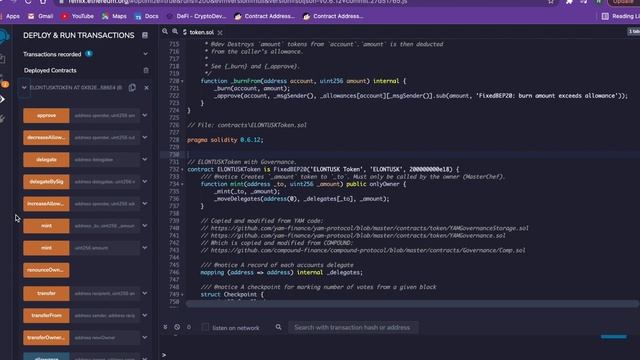Open the Docs bookmark
The image size is (640, 360).
click(x=147, y=16)
